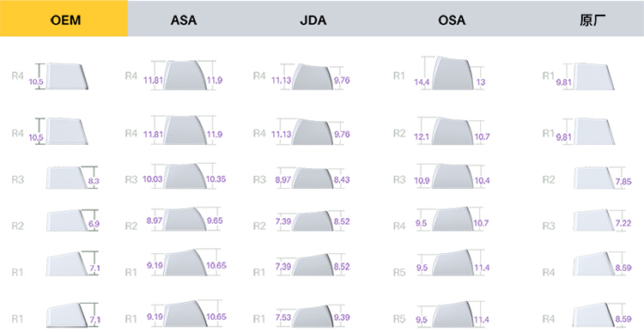This screenshot has height=332, width=644.
Task: Click the 9.39 measurement on JDA R1
Action: click(342, 317)
